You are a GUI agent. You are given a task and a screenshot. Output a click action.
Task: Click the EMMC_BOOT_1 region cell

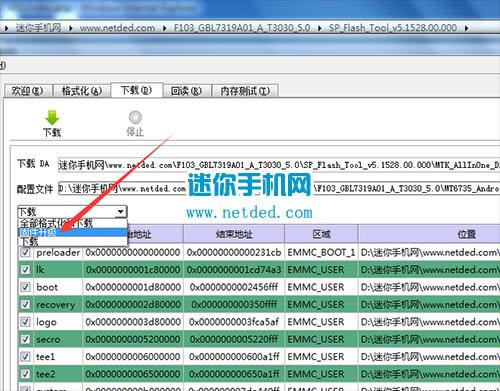[x=321, y=252]
